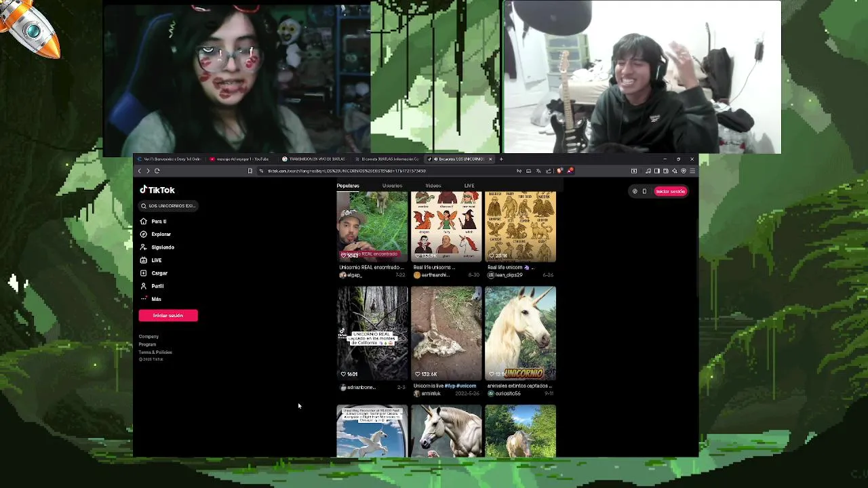
Task: Click the TikTok search field with LOS UNICORNIOS
Action: (x=169, y=206)
